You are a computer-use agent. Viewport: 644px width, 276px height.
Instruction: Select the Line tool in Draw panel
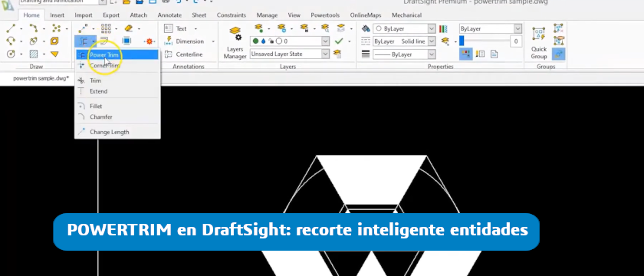click(11, 28)
